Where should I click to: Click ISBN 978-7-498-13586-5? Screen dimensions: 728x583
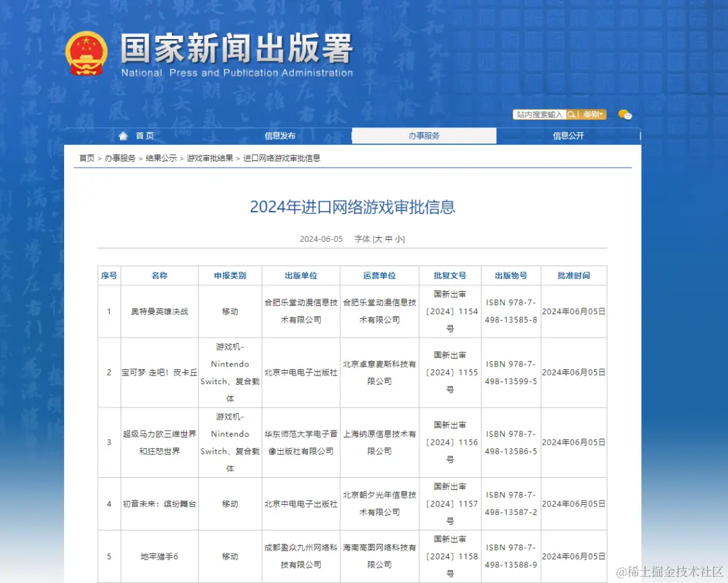(511, 442)
